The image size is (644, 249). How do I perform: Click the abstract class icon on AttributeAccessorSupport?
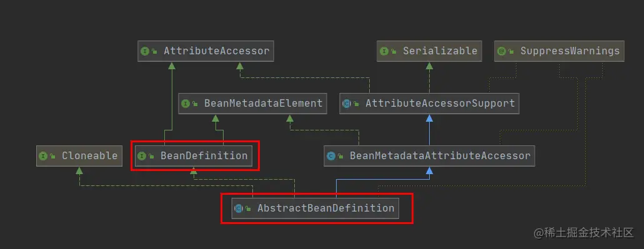(x=347, y=104)
